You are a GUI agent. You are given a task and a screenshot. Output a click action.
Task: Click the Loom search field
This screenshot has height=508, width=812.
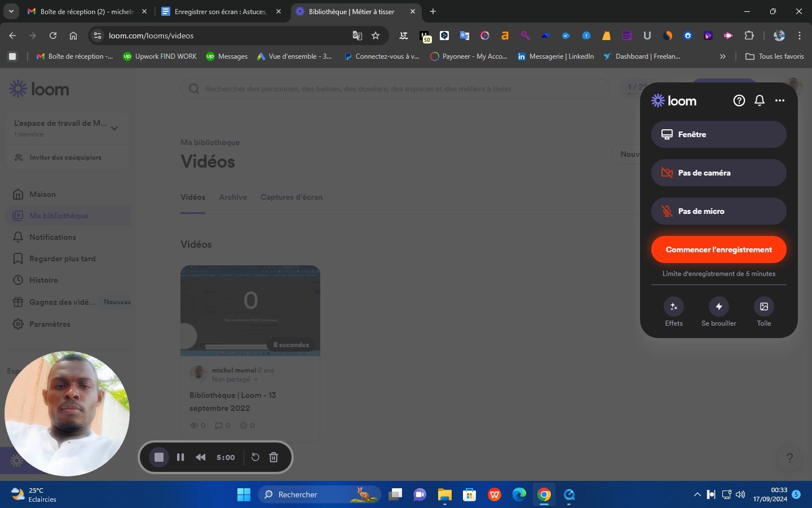(395, 89)
